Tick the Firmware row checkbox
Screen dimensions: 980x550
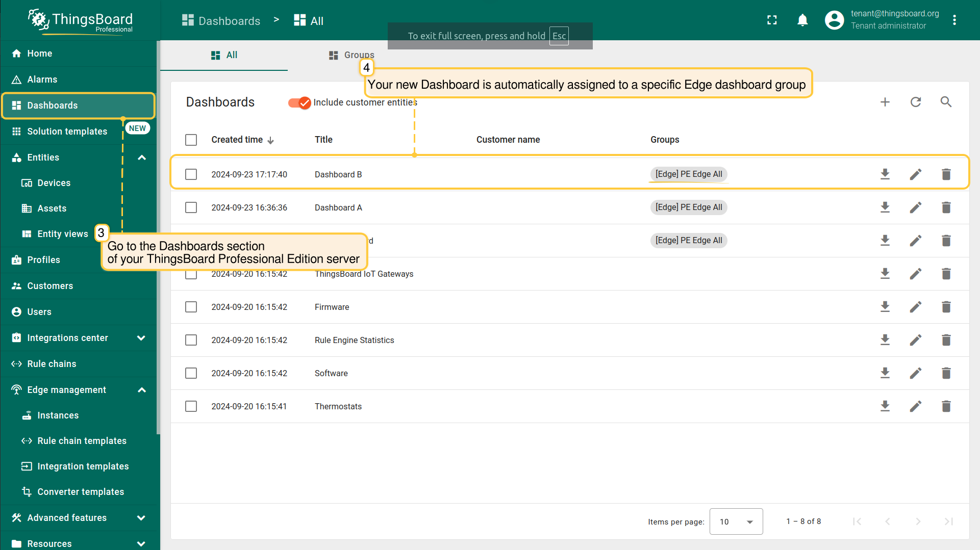(191, 307)
